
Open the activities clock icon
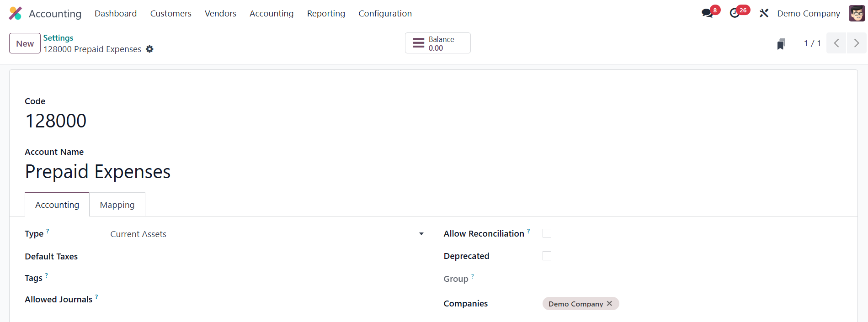(735, 13)
